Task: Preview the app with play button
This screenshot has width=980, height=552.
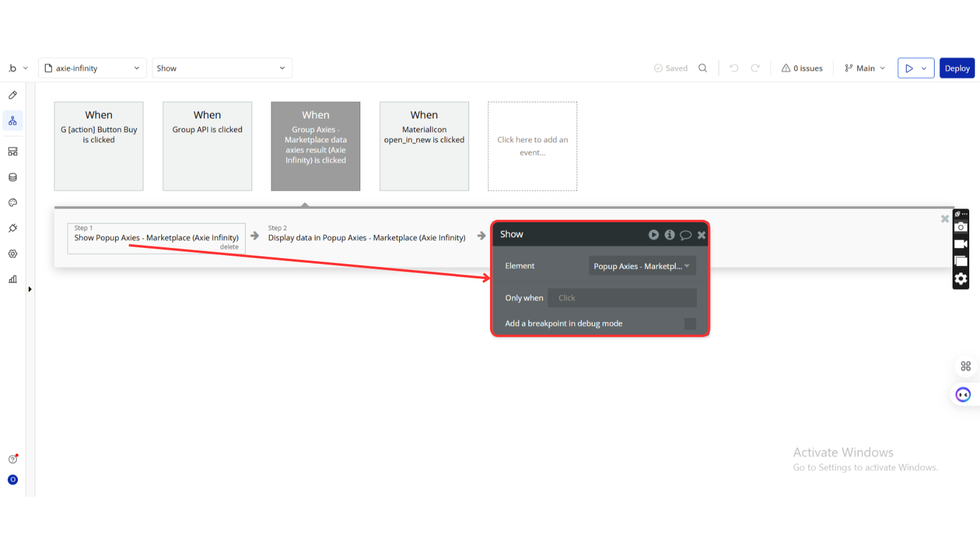Action: pyautogui.click(x=909, y=68)
